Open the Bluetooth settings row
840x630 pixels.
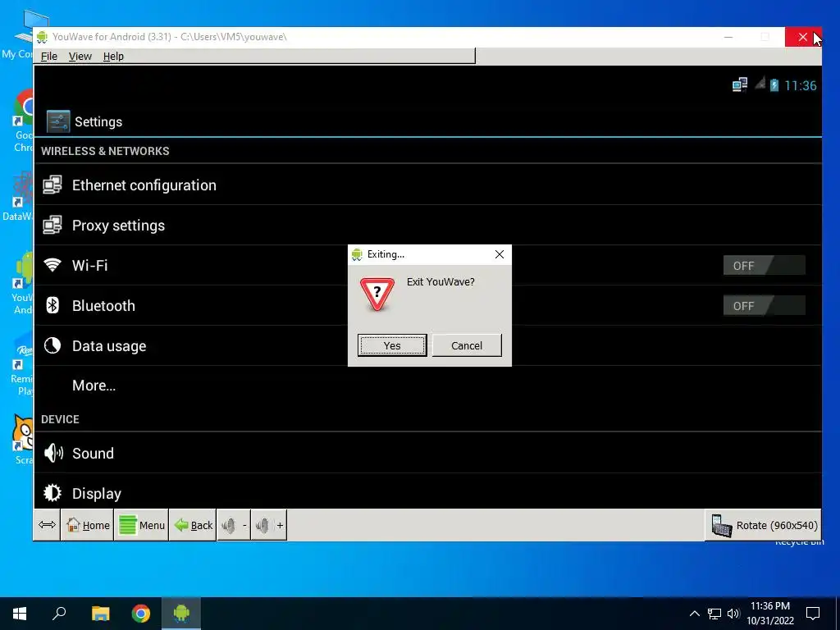(427, 305)
